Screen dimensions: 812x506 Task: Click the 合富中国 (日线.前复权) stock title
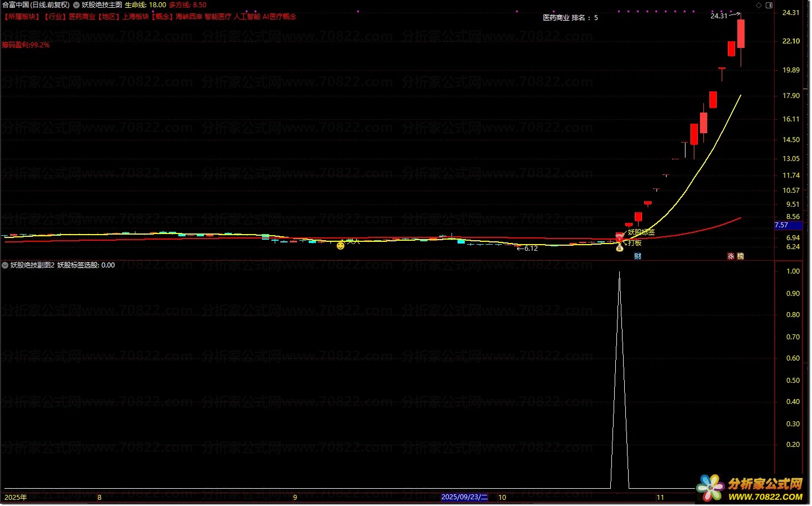(x=36, y=5)
